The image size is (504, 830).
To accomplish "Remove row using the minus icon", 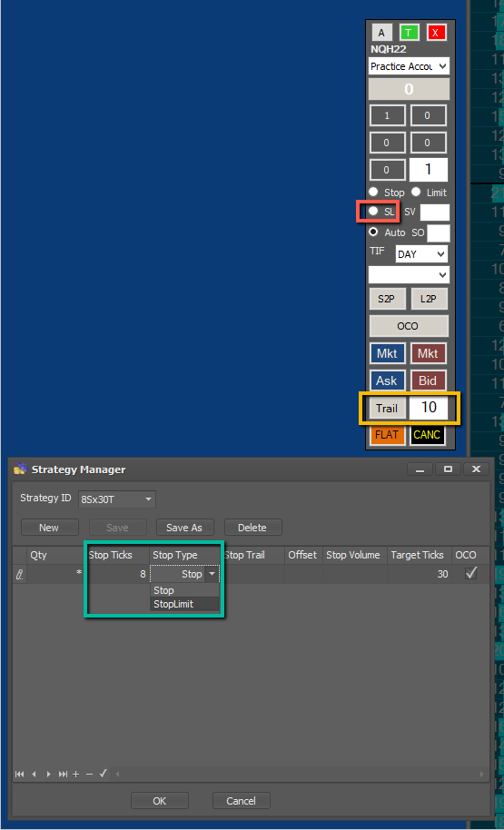I will 89,774.
